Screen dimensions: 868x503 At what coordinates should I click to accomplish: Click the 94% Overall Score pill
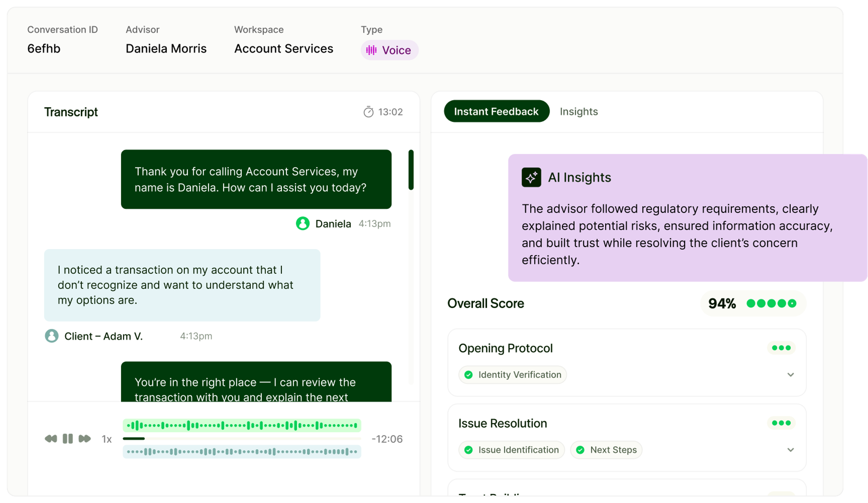(x=753, y=304)
